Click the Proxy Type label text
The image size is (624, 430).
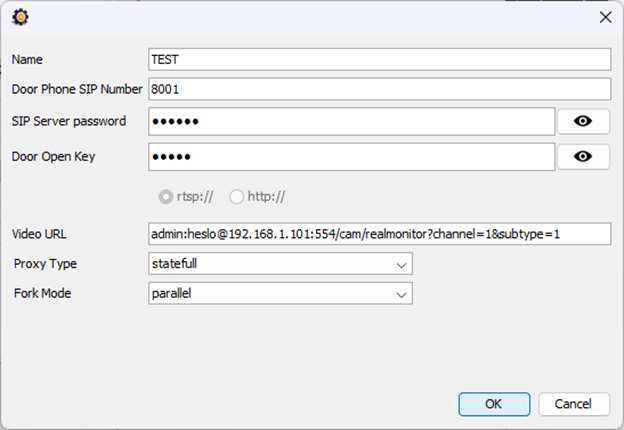pos(45,264)
